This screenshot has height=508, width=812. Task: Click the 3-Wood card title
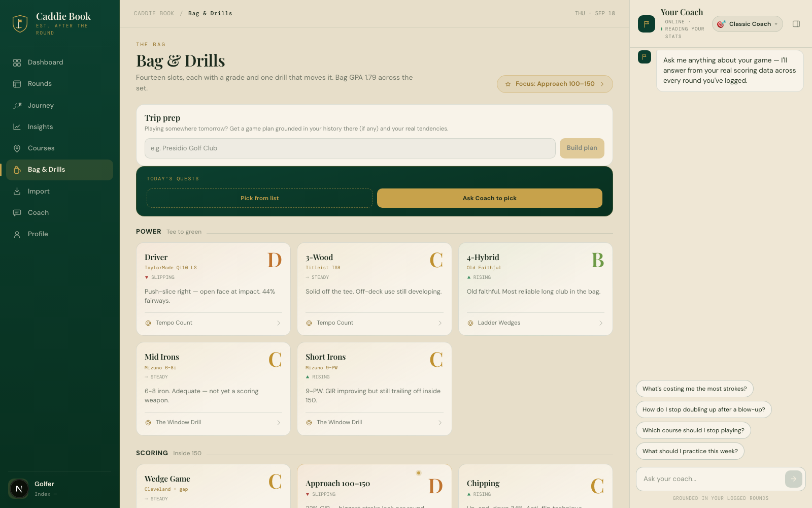(x=319, y=258)
